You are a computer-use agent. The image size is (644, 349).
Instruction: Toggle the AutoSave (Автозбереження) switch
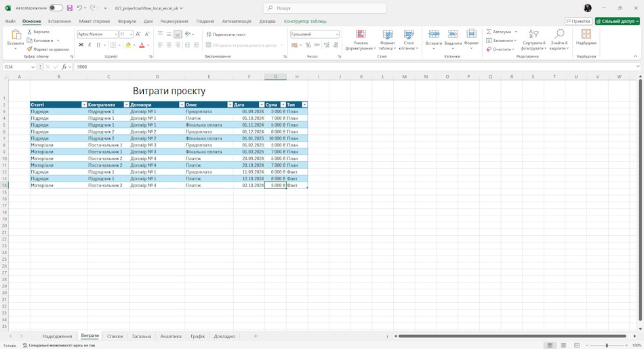(56, 8)
